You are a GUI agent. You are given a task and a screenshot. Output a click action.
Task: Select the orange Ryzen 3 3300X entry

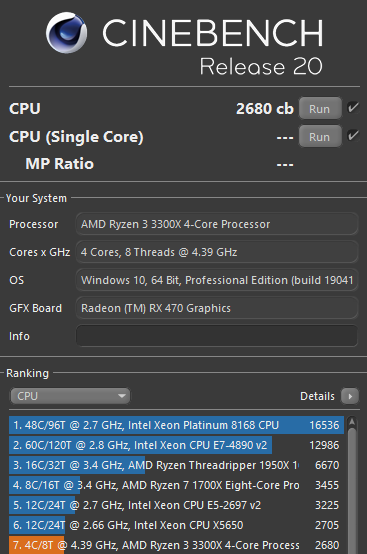[x=176, y=545]
